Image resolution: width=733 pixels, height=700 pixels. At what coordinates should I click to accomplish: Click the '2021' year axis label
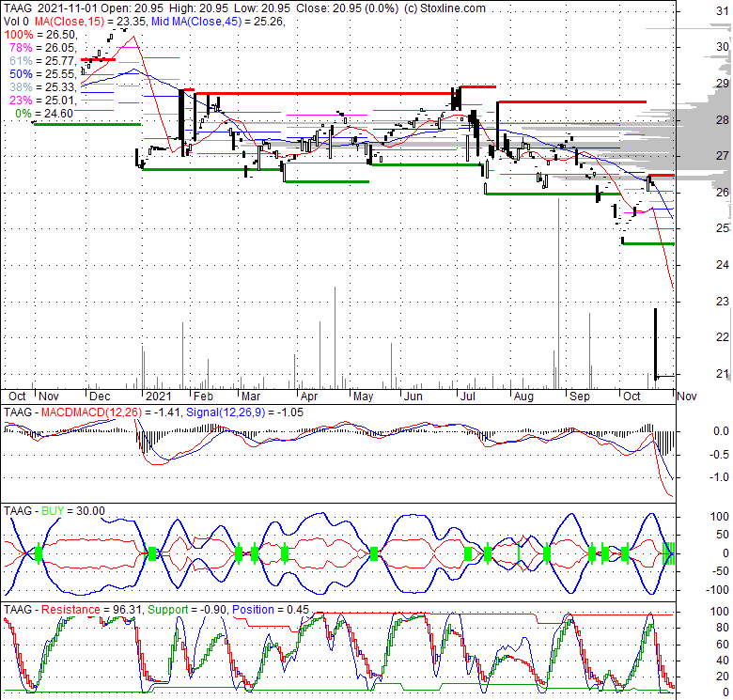[x=159, y=397]
